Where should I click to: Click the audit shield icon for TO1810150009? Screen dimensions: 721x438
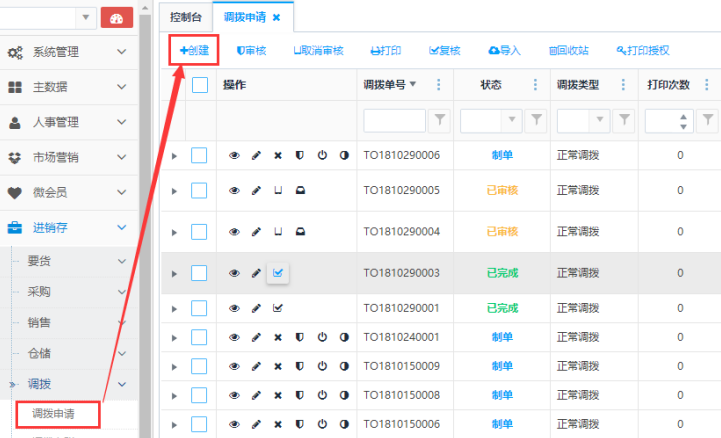click(x=299, y=366)
